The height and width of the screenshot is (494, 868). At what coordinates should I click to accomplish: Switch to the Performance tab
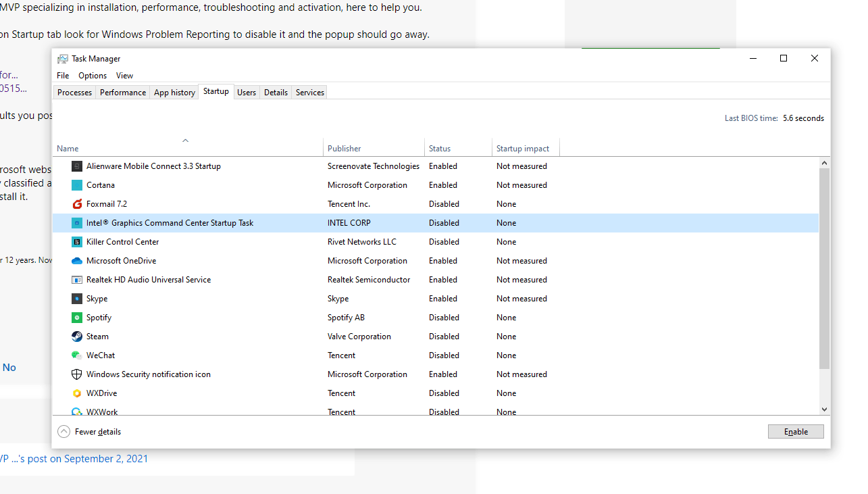tap(123, 93)
